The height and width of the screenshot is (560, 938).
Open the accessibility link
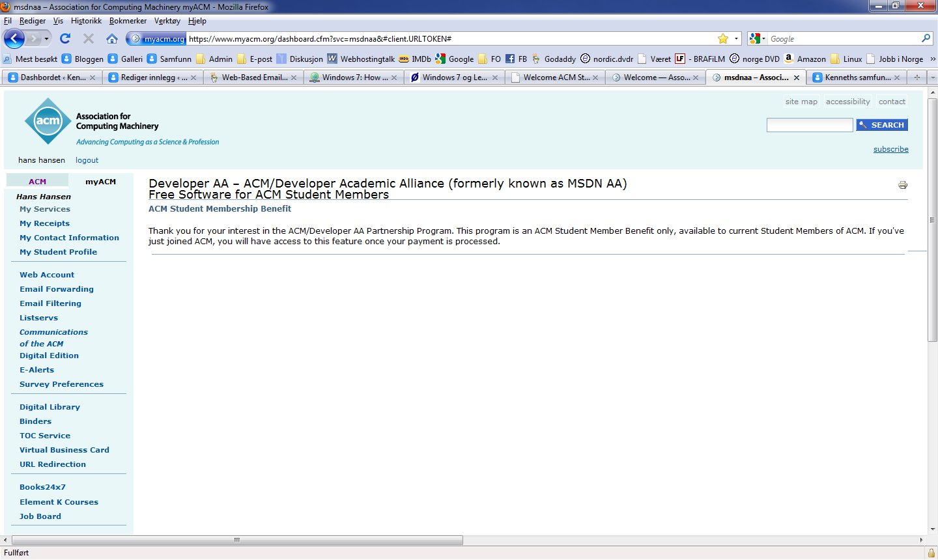click(847, 102)
